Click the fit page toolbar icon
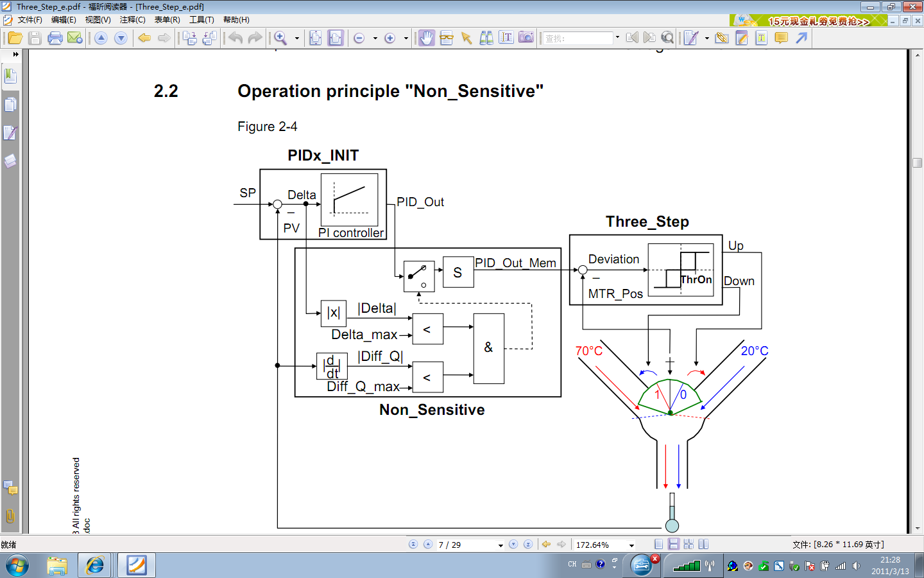This screenshot has height=578, width=924. point(316,38)
